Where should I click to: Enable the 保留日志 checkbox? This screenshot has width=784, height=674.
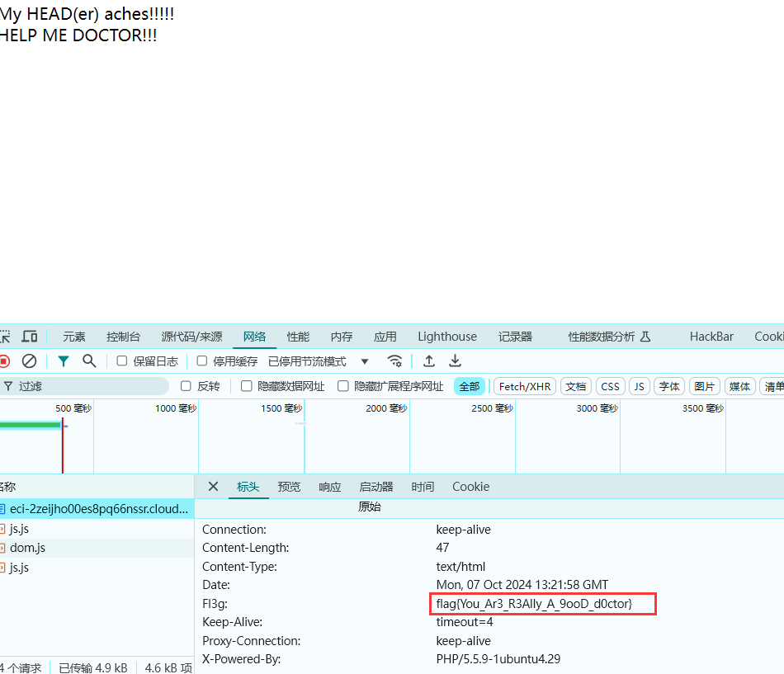[122, 361]
